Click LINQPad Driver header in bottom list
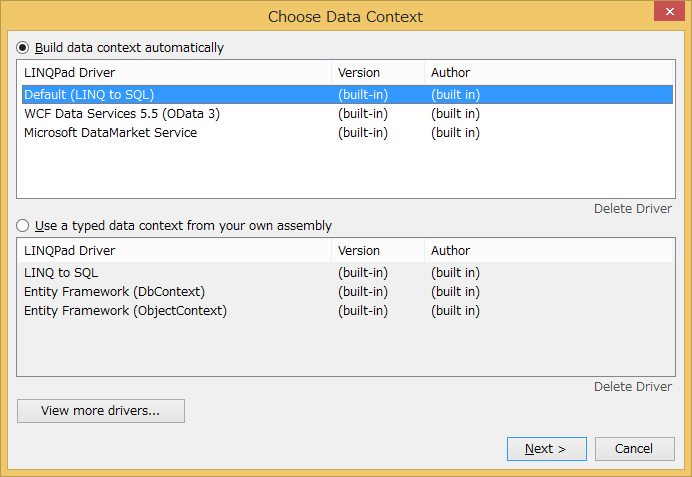The height and width of the screenshot is (477, 692). pos(70,251)
